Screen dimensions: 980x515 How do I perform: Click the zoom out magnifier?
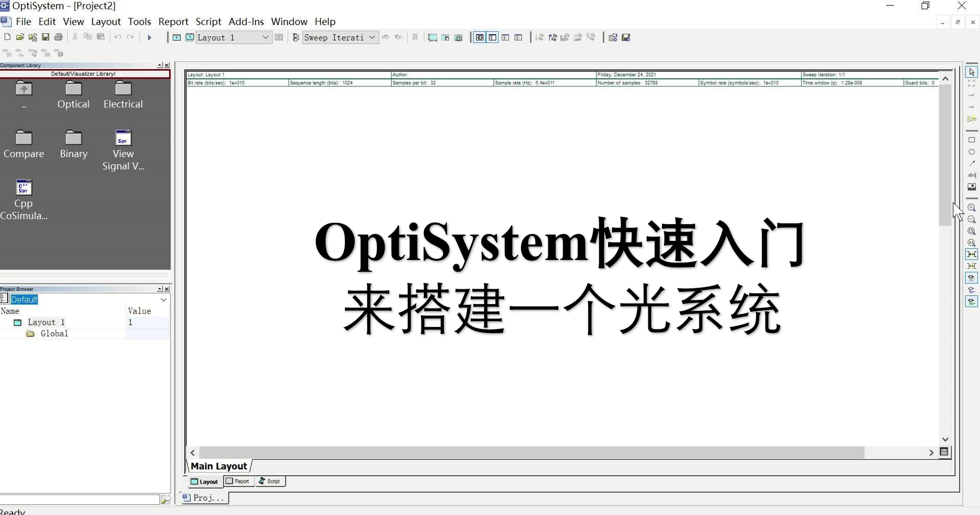coord(972,219)
